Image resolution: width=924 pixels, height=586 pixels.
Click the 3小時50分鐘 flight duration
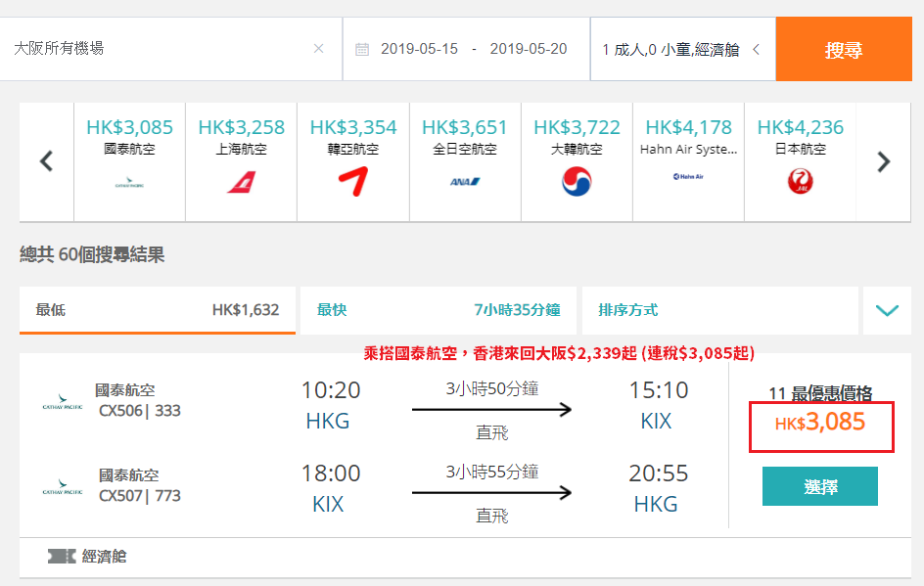coord(492,388)
